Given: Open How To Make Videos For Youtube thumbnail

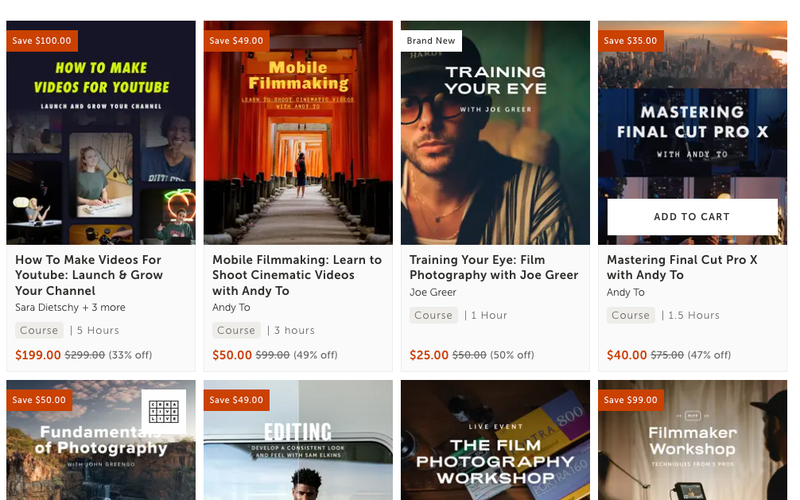Looking at the screenshot, I should [101, 133].
